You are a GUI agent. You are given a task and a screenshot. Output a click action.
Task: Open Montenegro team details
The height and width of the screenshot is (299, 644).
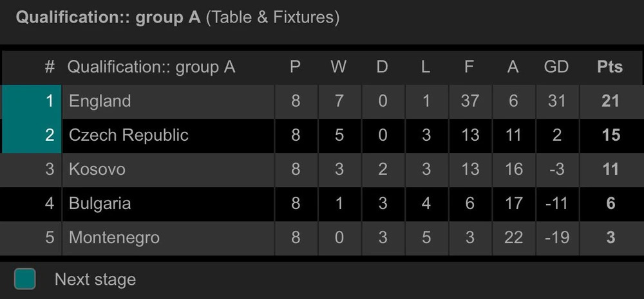(x=114, y=238)
